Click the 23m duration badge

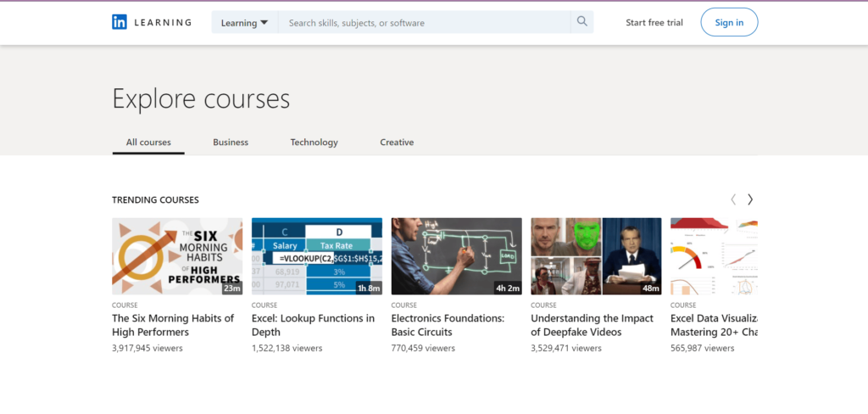(x=232, y=288)
